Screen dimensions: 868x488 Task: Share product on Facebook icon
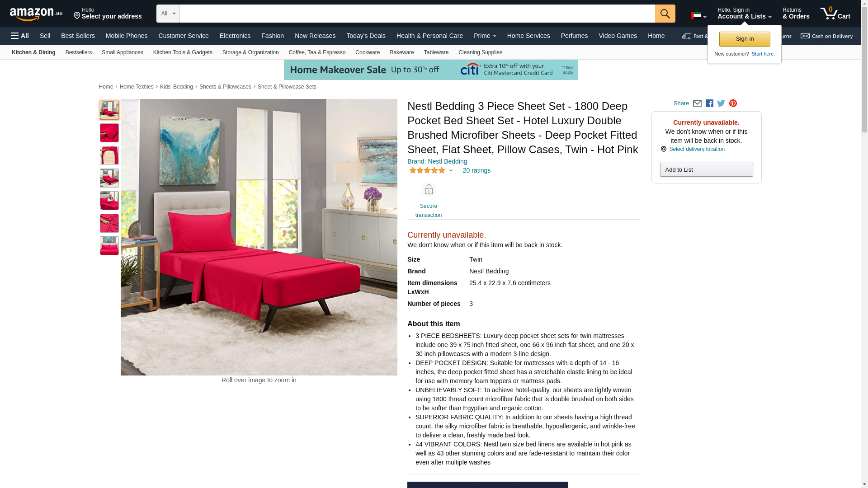point(709,103)
